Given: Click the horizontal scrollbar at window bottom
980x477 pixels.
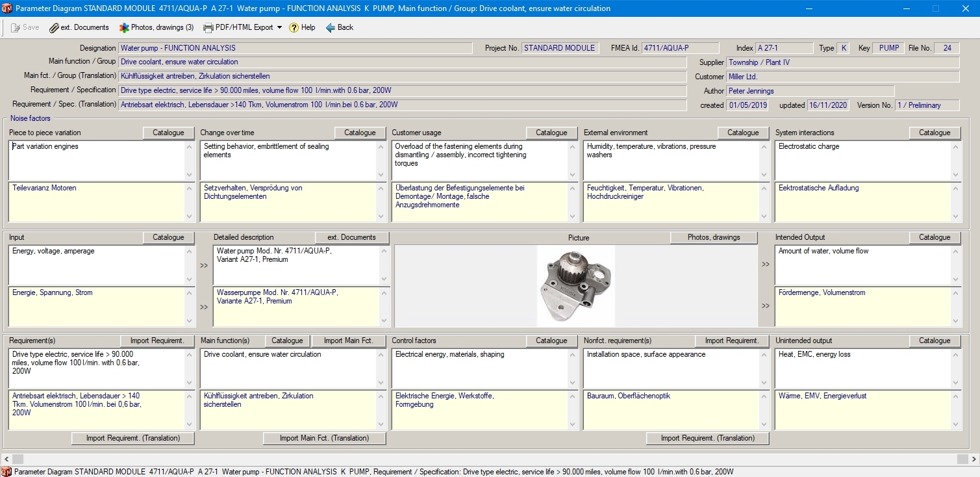Looking at the screenshot, I should (490, 459).
